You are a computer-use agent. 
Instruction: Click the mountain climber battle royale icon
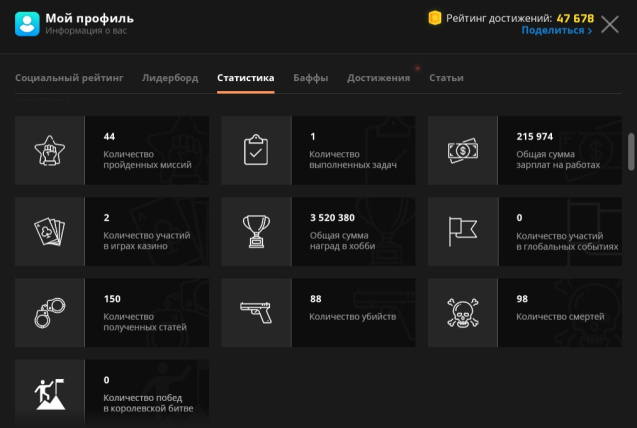click(x=50, y=394)
